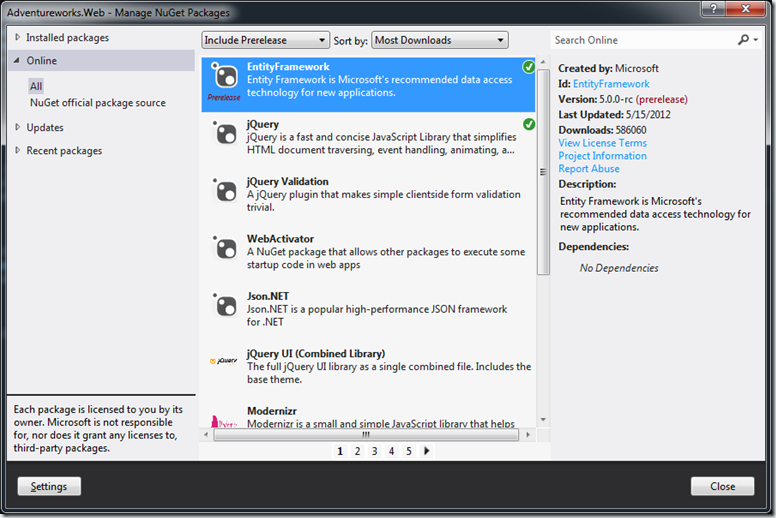Click the EntityFramework package icon
The width and height of the screenshot is (776, 518).
[224, 79]
